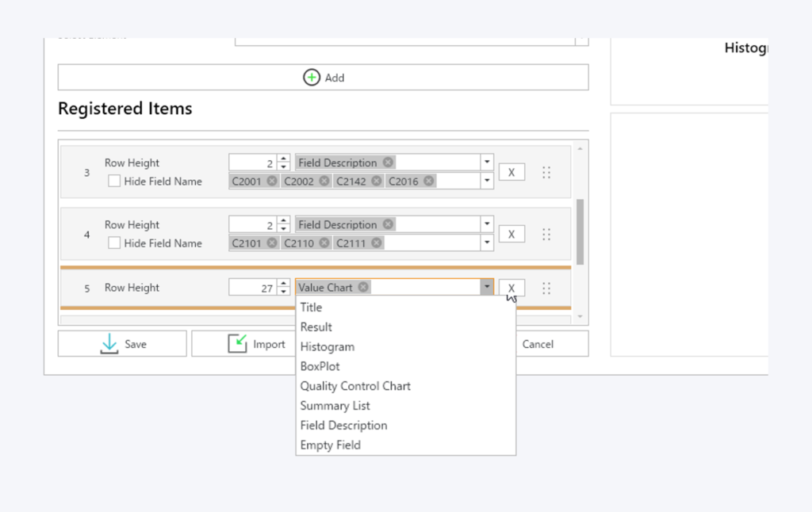
Task: Click the Import arrow icon
Action: (x=237, y=344)
